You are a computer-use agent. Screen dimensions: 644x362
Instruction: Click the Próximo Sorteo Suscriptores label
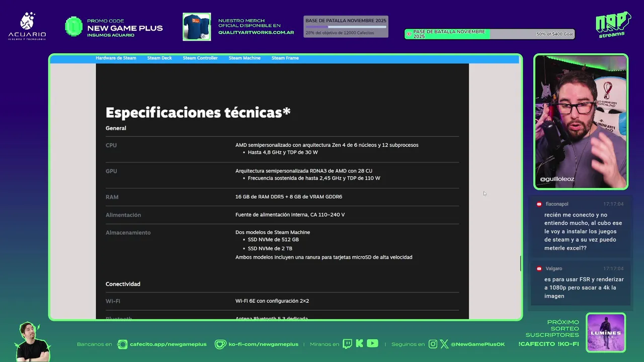click(x=552, y=328)
